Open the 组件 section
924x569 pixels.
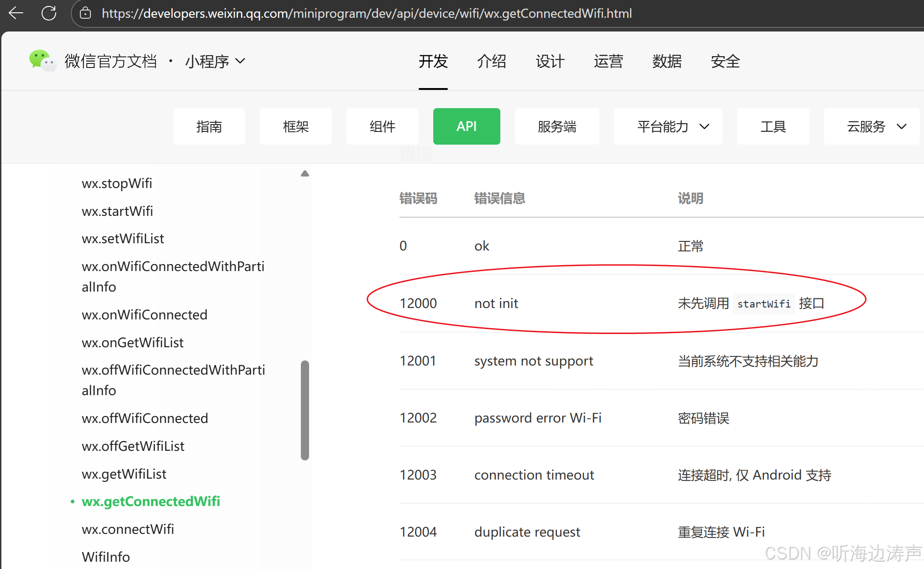(x=383, y=126)
